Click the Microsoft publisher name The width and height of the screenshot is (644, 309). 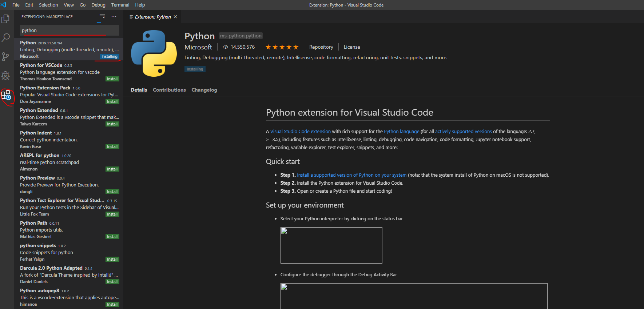(x=198, y=47)
